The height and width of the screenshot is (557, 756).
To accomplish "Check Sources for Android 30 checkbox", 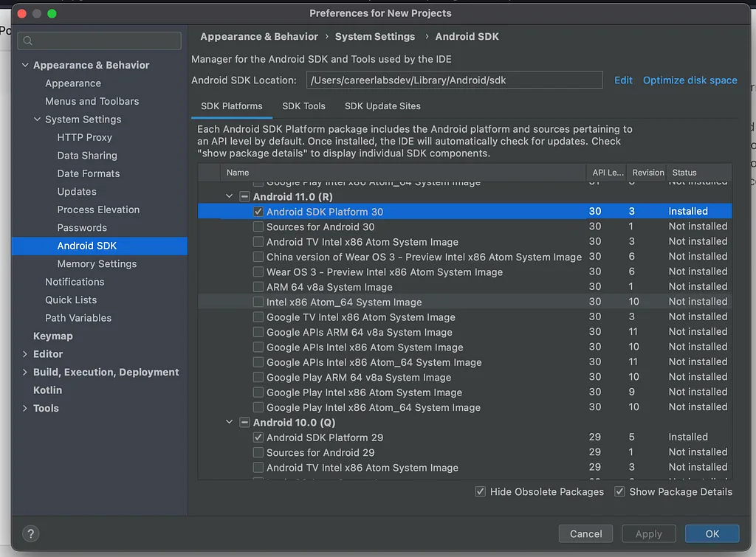I will tap(258, 226).
